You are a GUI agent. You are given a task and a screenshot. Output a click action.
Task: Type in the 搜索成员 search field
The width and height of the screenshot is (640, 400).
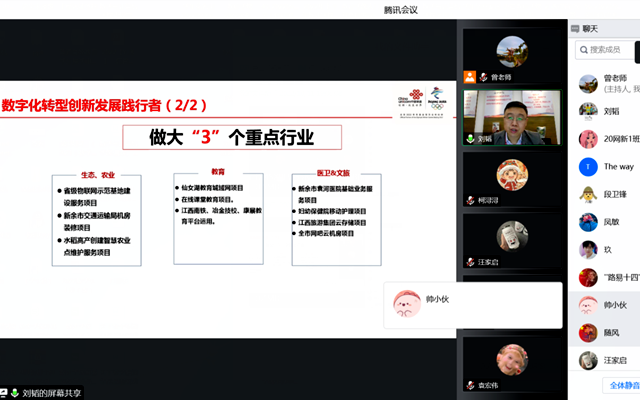click(x=610, y=50)
